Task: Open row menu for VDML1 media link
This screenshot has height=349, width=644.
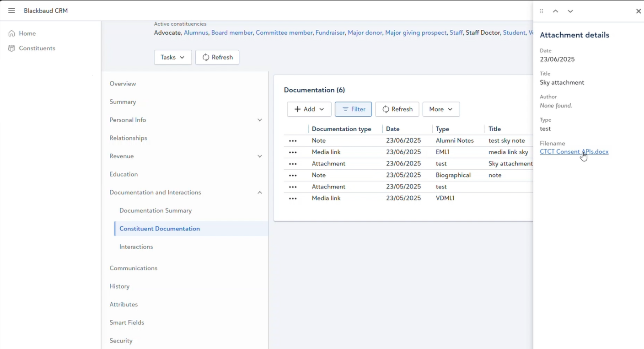Action: (293, 199)
